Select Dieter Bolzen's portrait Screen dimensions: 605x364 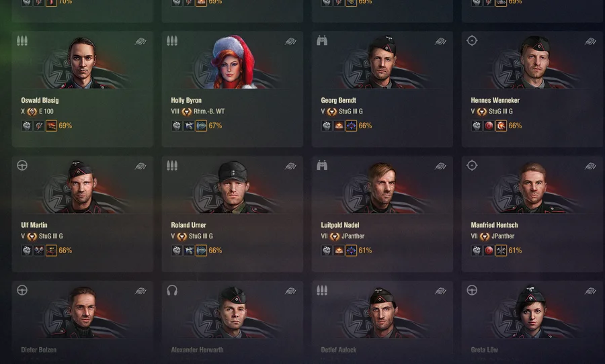(x=82, y=312)
